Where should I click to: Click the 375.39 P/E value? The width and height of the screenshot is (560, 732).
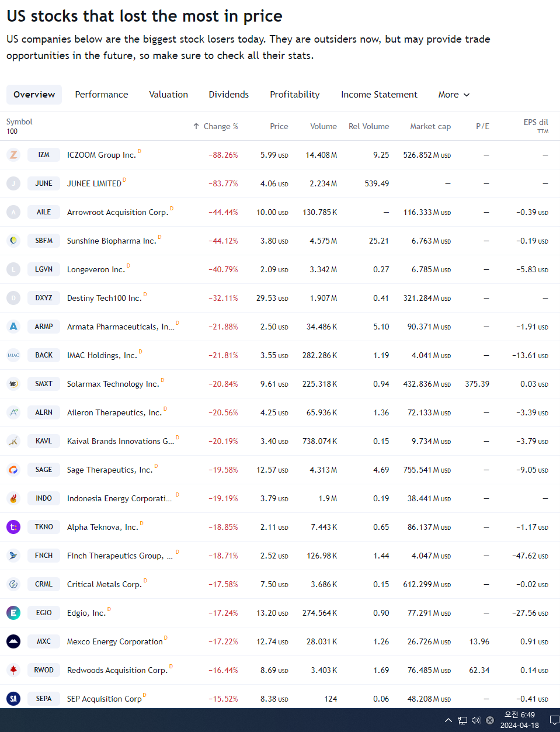[477, 384]
